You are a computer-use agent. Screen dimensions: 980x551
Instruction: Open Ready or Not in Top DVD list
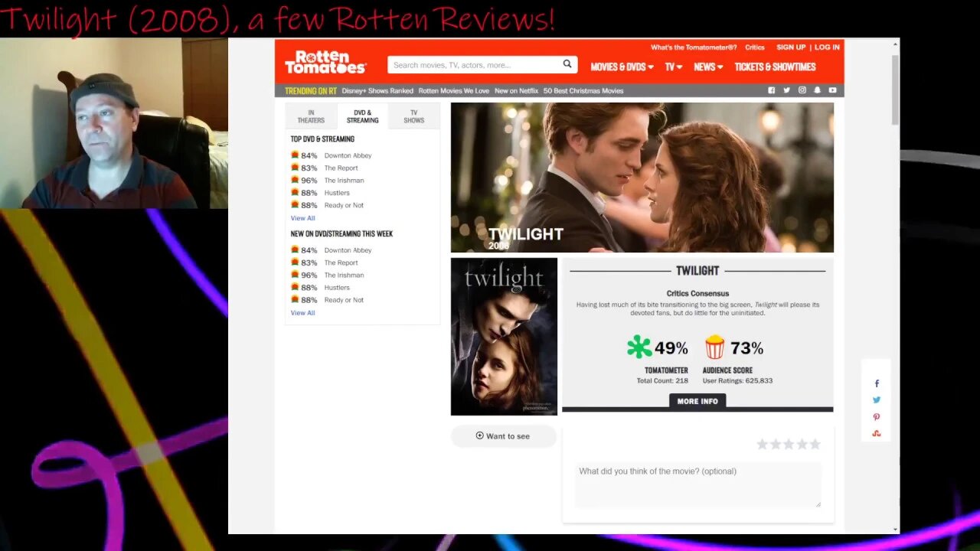tap(344, 205)
